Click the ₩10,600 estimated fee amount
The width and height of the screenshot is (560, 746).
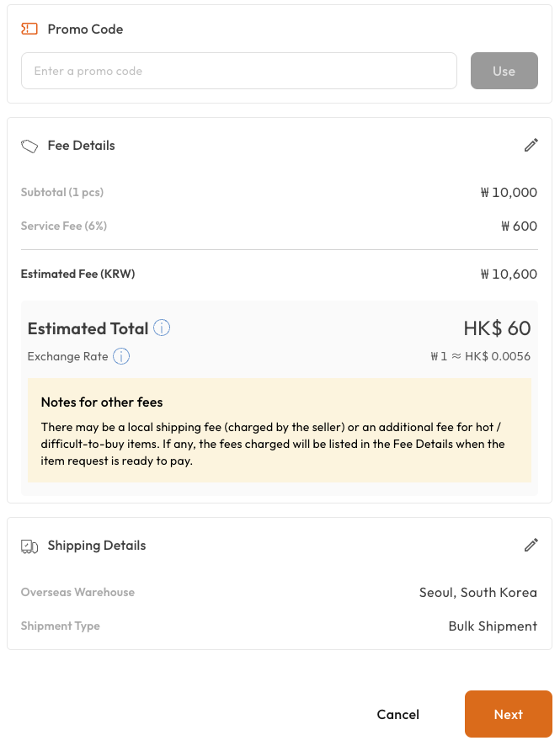coord(508,274)
